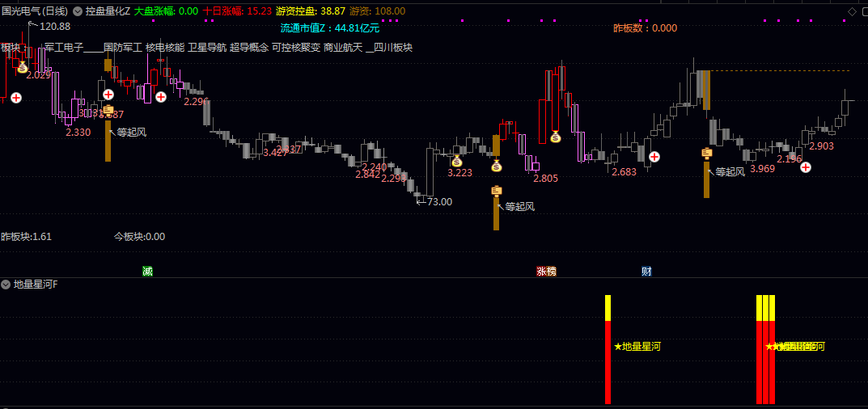
Task: Click the 等起风 label near 3.387
Action: click(x=132, y=133)
